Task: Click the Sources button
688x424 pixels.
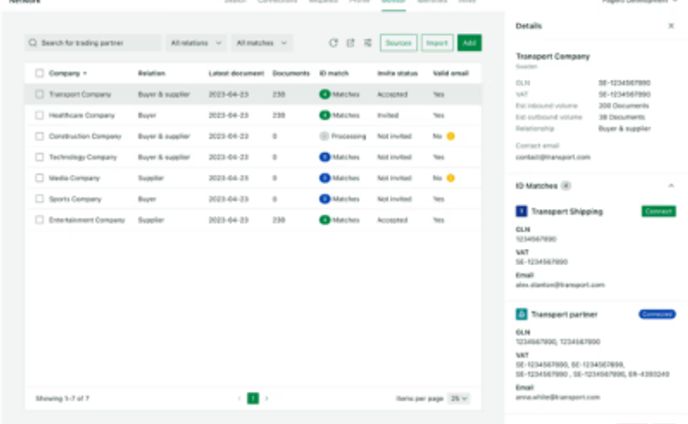Action: pyautogui.click(x=399, y=43)
